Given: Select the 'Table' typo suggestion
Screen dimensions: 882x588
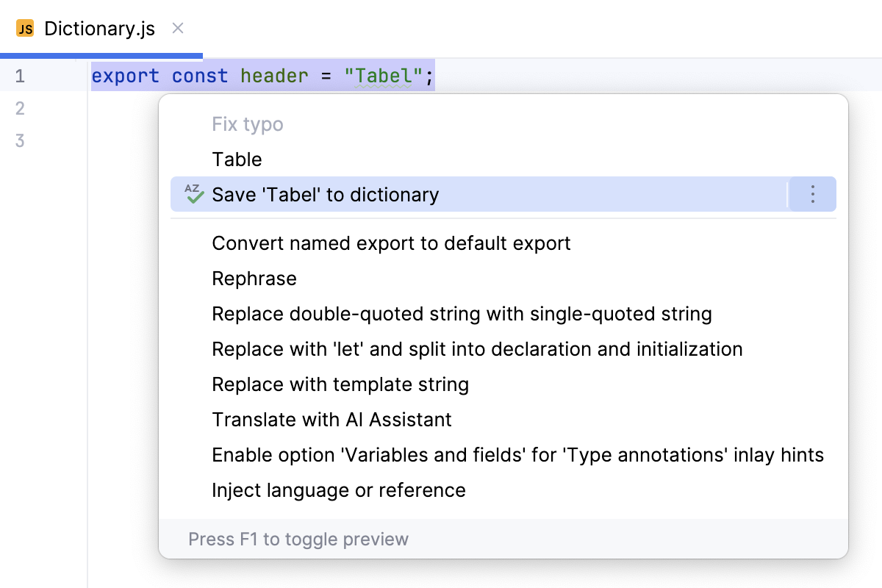Looking at the screenshot, I should [x=237, y=159].
